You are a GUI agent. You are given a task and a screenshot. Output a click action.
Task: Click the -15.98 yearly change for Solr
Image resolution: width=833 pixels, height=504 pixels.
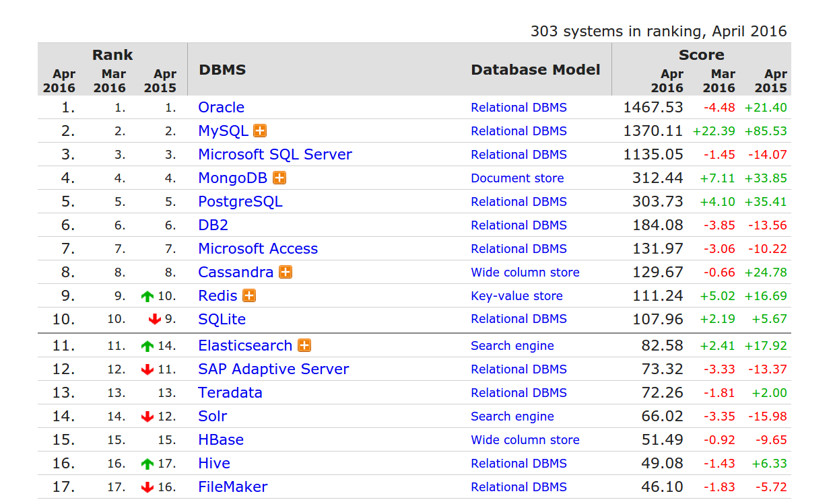tap(768, 417)
